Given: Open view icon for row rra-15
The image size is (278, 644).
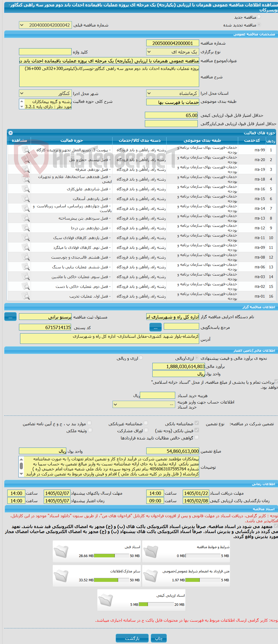Looking at the screenshot, I should pyautogui.click(x=26, y=199).
